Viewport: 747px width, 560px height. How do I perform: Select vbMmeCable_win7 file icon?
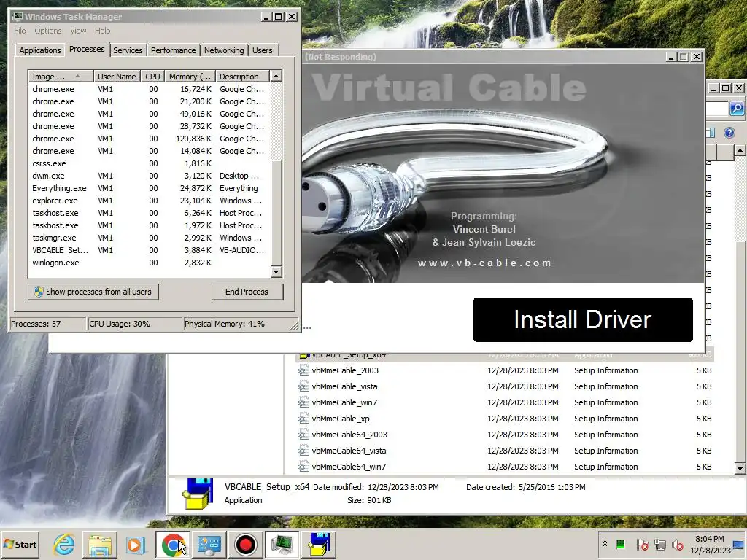[x=303, y=402]
